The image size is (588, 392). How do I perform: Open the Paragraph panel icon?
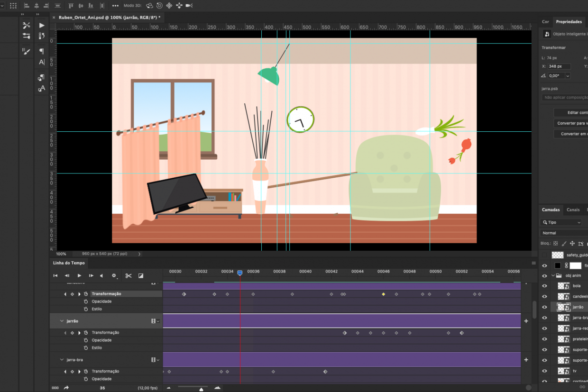[42, 51]
